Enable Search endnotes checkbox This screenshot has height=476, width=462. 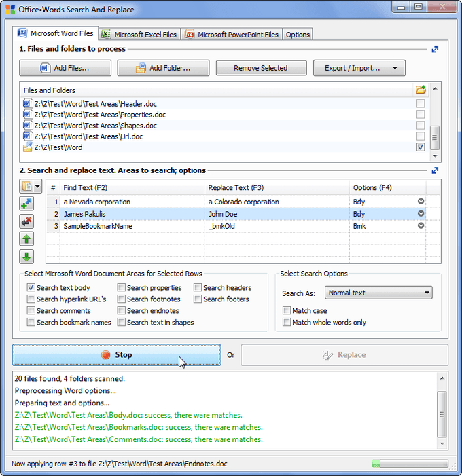[x=122, y=310]
